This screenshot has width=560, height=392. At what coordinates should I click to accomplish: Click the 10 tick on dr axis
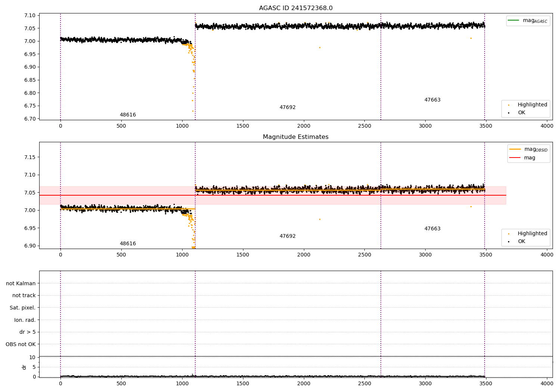[32, 357]
